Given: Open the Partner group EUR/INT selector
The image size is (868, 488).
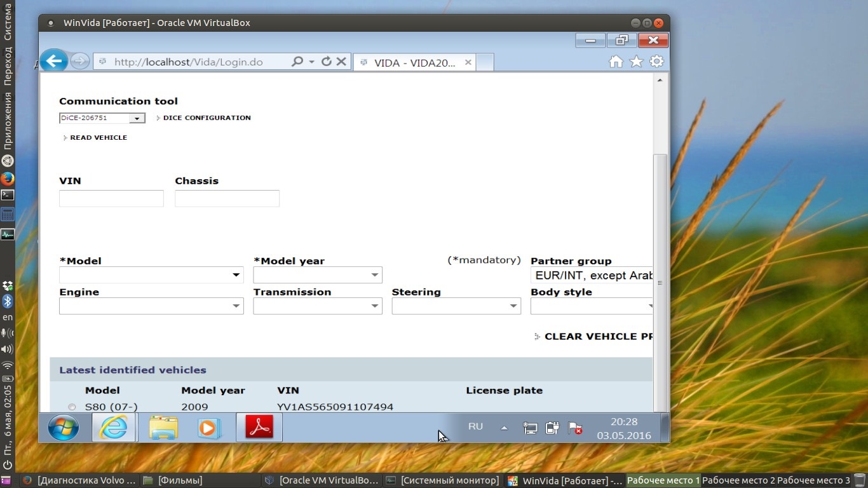Looking at the screenshot, I should [592, 275].
